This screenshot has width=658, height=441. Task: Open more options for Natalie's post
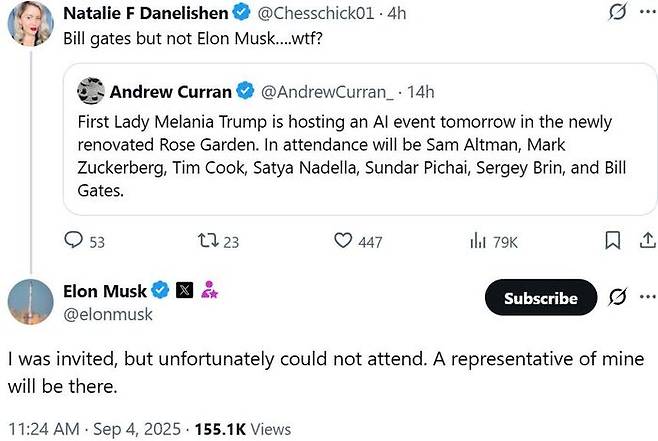(x=648, y=12)
